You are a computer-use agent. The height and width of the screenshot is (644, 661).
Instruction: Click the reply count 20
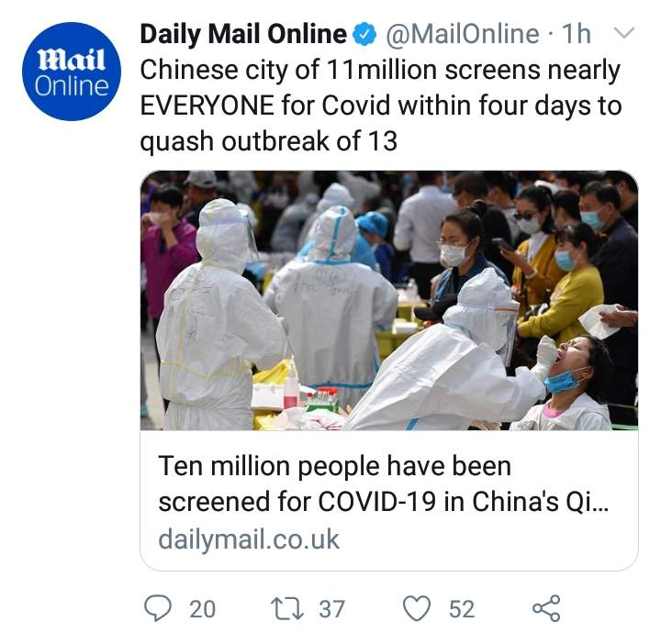point(202,609)
